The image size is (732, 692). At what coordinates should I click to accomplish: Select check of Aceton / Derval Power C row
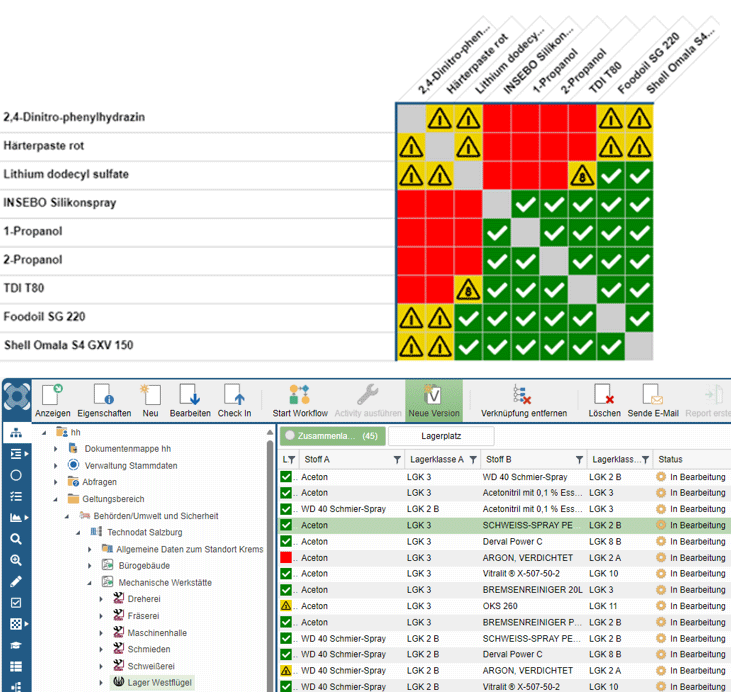pos(286,541)
